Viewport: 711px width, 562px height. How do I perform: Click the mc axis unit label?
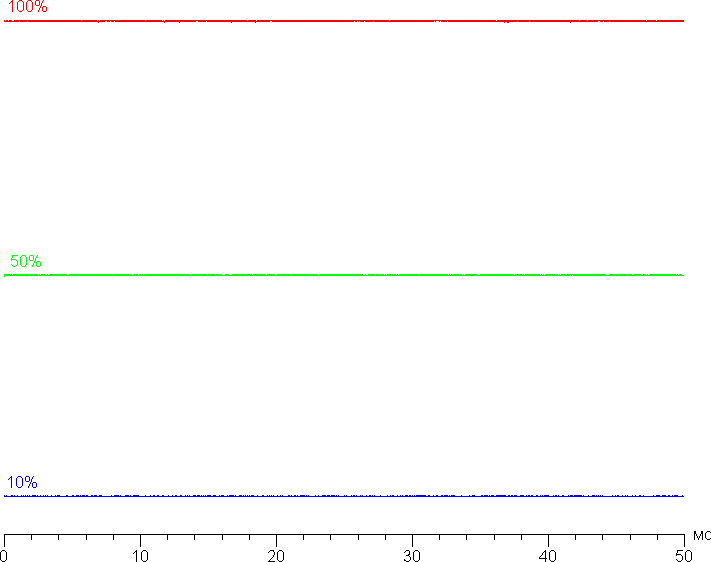(702, 536)
